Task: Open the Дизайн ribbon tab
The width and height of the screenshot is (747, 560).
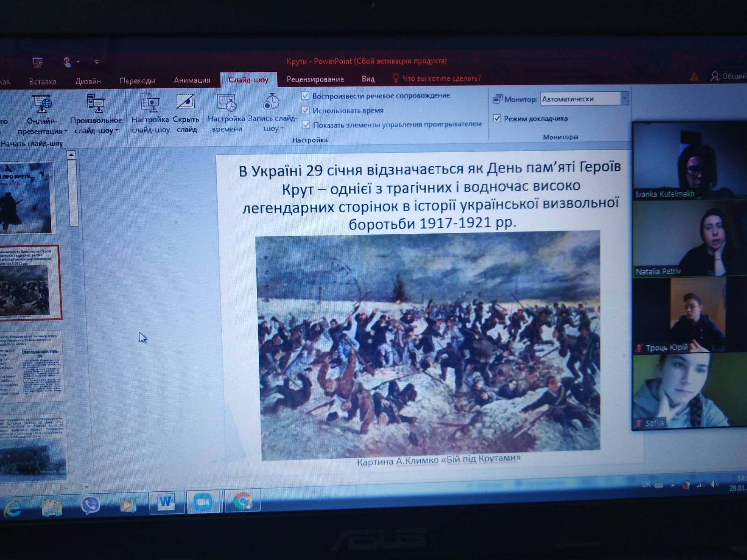Action: [88, 81]
